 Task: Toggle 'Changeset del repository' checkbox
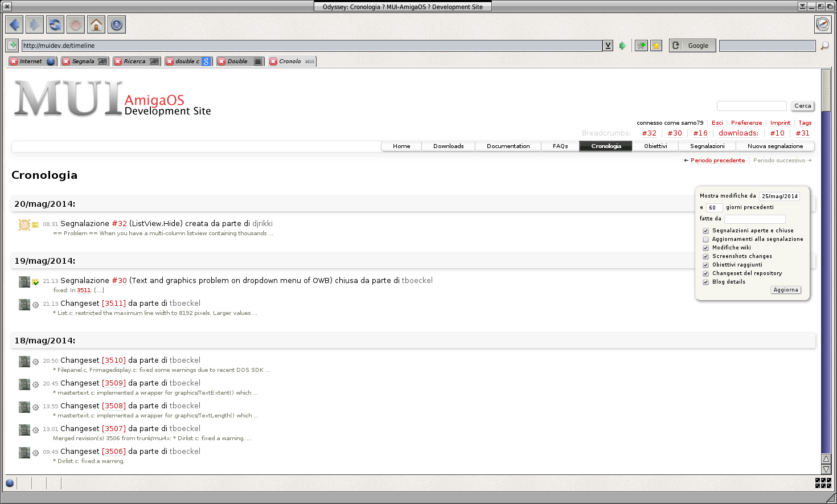pyautogui.click(x=705, y=273)
